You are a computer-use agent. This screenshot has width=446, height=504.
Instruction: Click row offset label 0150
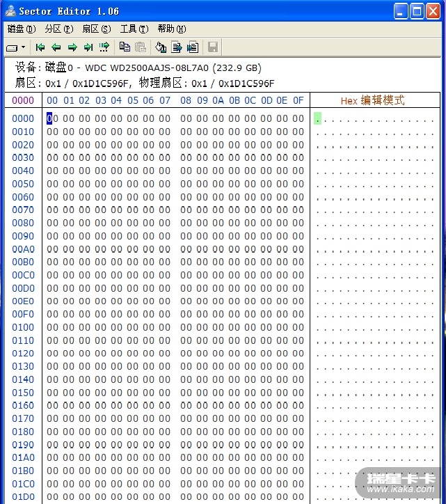23,393
